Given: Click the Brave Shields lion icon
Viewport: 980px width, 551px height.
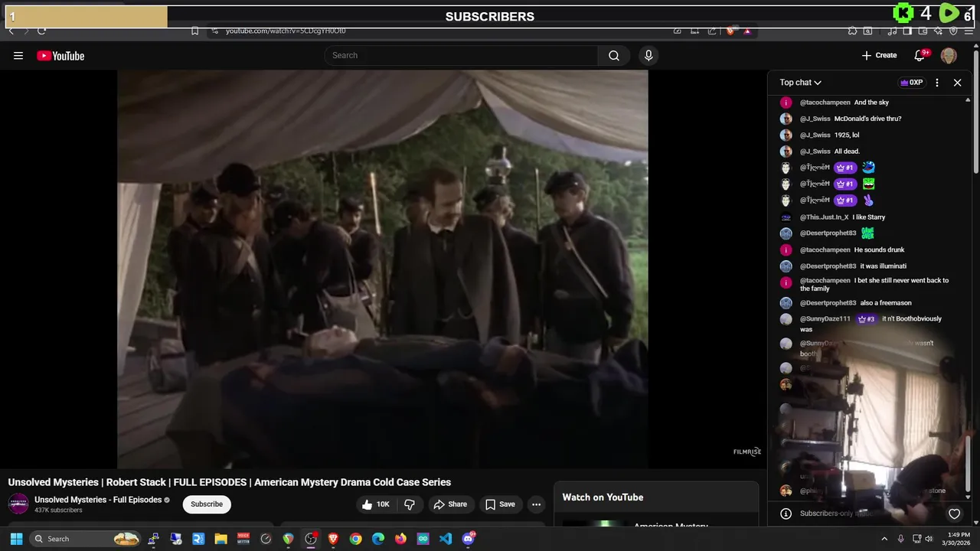Looking at the screenshot, I should 730,31.
